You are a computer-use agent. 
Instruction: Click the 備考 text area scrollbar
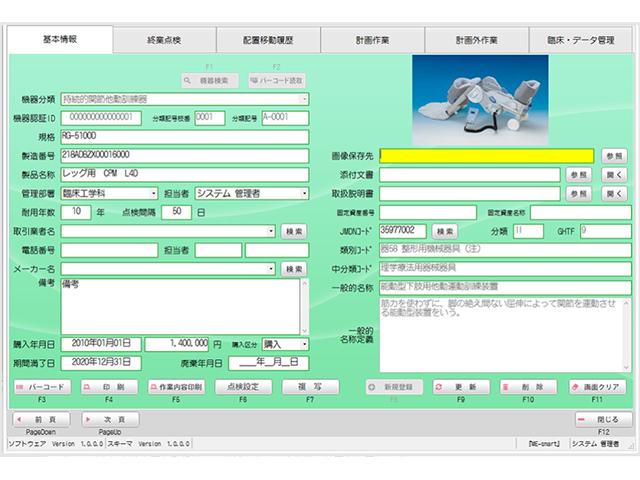tap(305, 307)
